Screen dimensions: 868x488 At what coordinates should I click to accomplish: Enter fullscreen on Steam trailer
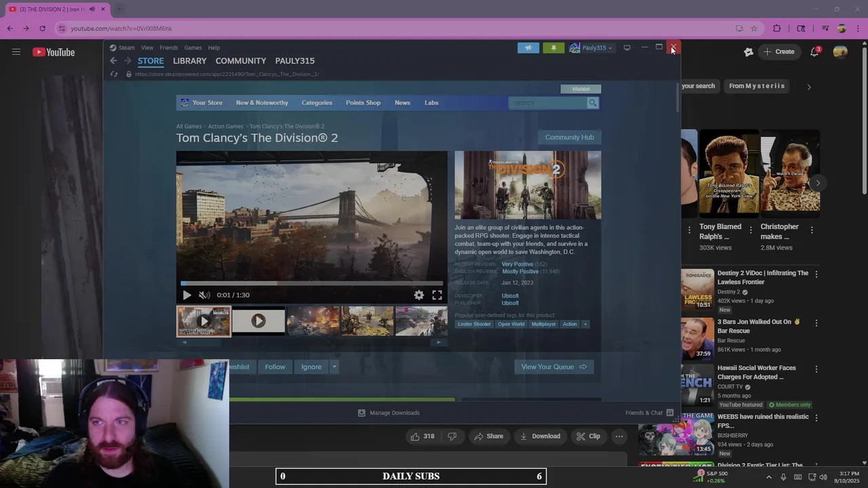(437, 295)
